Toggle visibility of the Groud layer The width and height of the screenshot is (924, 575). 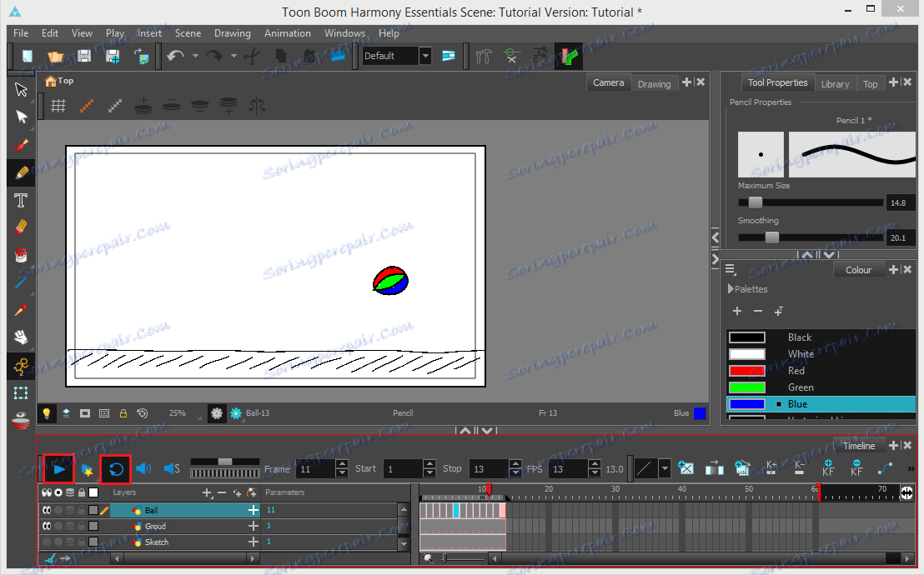(x=47, y=527)
